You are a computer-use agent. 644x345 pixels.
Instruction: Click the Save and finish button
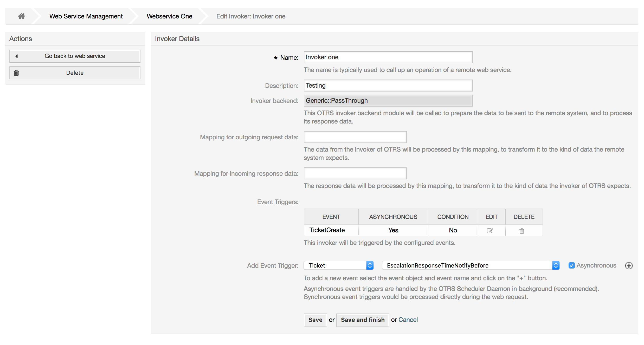(362, 320)
